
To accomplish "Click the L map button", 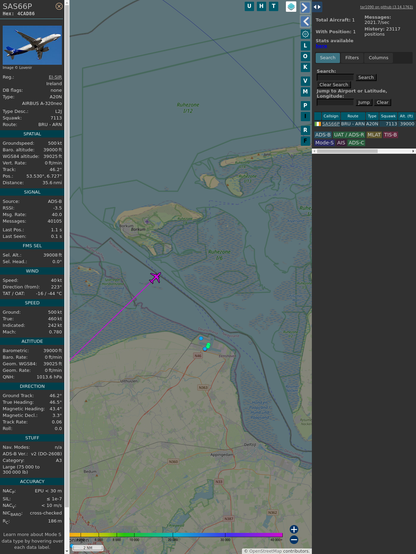I will tap(305, 46).
